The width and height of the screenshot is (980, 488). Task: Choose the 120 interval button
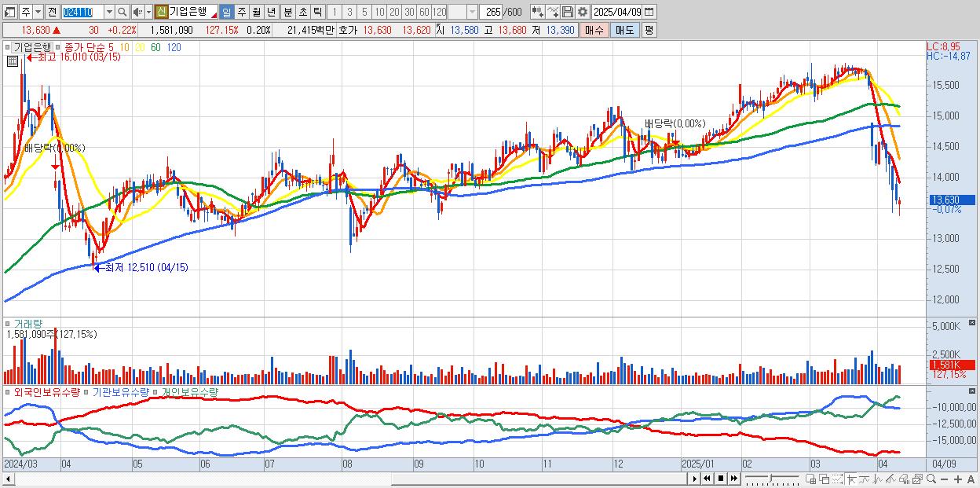(x=440, y=12)
